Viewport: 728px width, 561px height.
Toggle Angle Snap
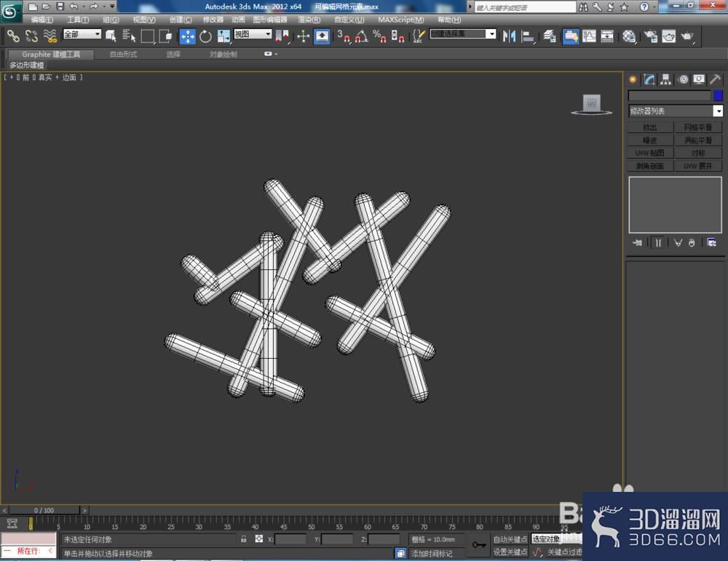pyautogui.click(x=361, y=36)
